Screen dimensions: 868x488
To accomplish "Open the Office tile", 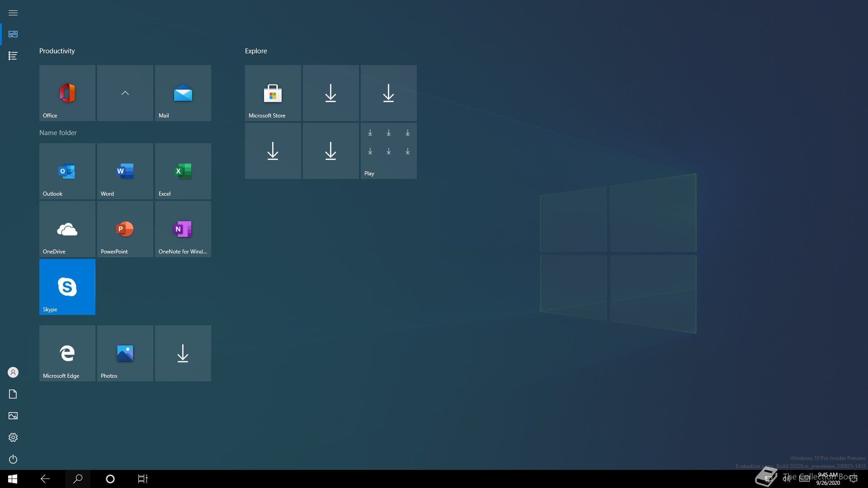I will [67, 93].
